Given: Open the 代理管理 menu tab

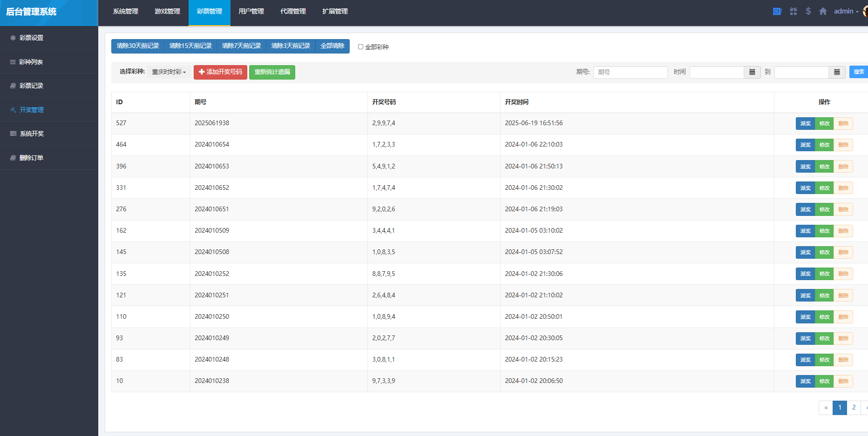Looking at the screenshot, I should point(293,11).
